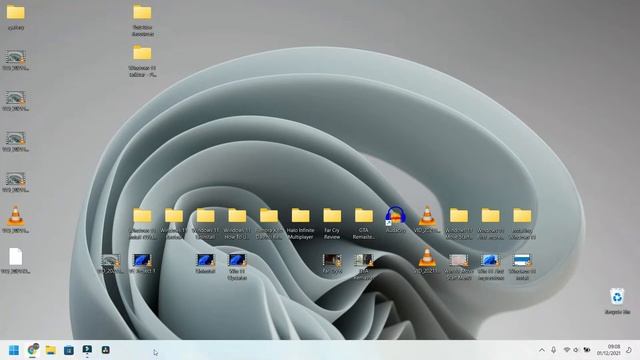Select the GTA Remaste... folder

point(364,223)
